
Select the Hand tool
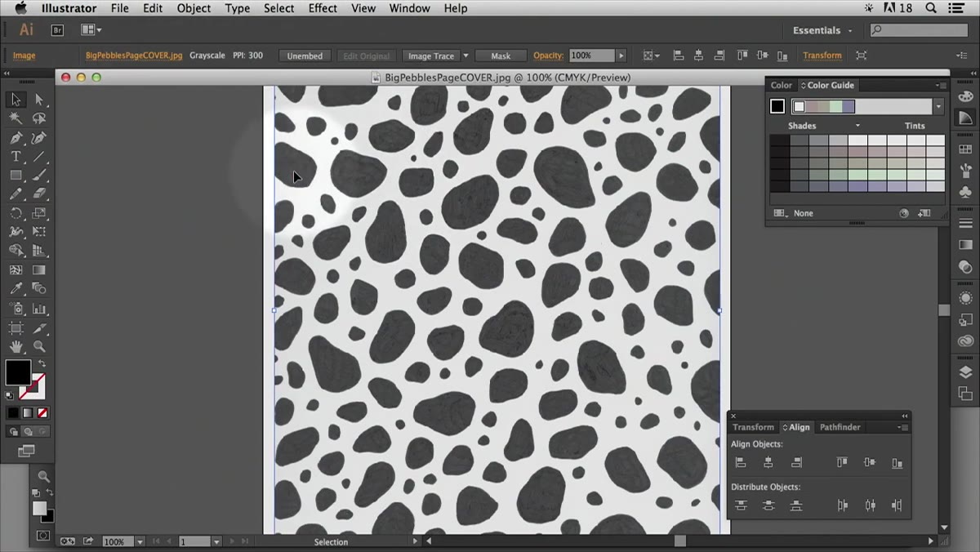(16, 346)
